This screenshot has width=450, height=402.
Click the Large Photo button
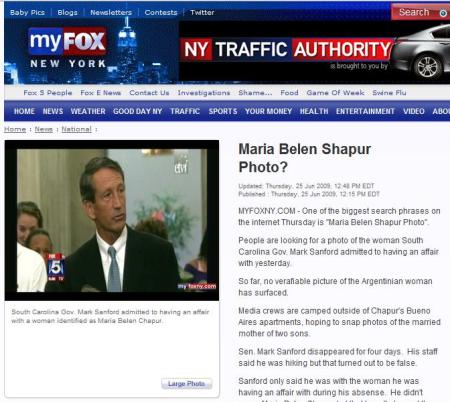point(186,384)
